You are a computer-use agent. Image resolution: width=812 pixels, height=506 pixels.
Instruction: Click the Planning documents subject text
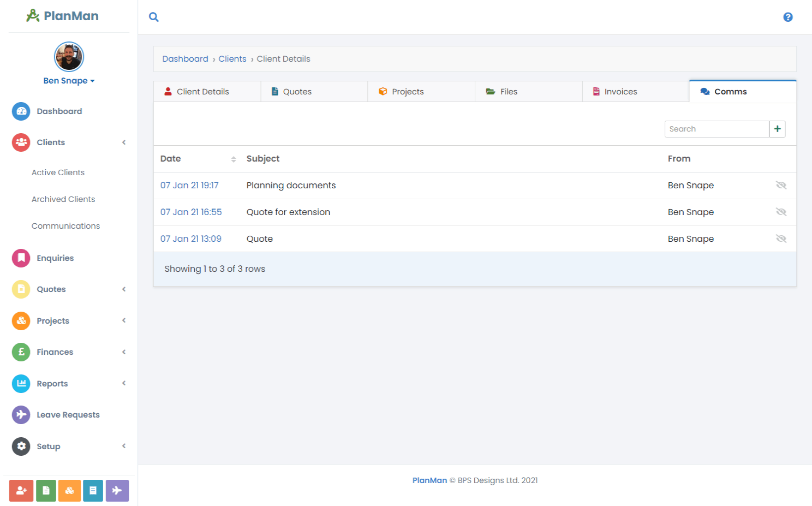[291, 186]
